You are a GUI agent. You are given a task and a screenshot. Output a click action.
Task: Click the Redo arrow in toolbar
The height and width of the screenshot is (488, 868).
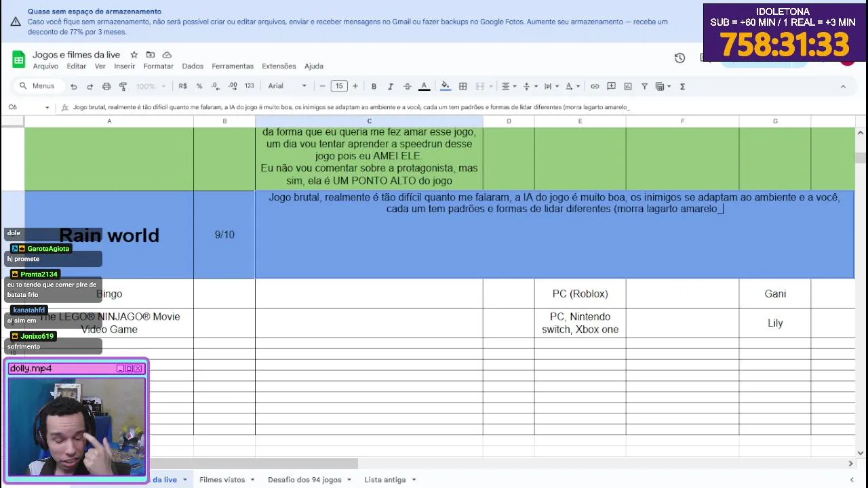pos(90,86)
